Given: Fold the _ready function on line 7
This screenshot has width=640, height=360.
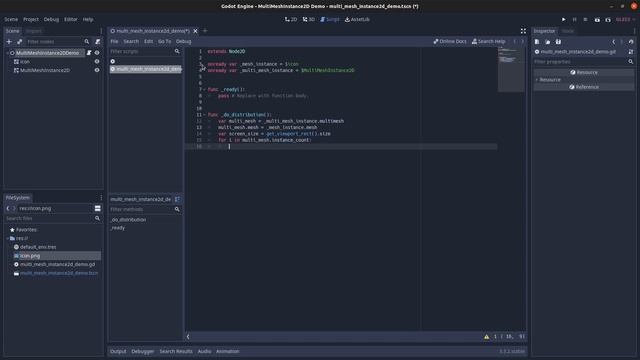Looking at the screenshot, I should point(204,89).
